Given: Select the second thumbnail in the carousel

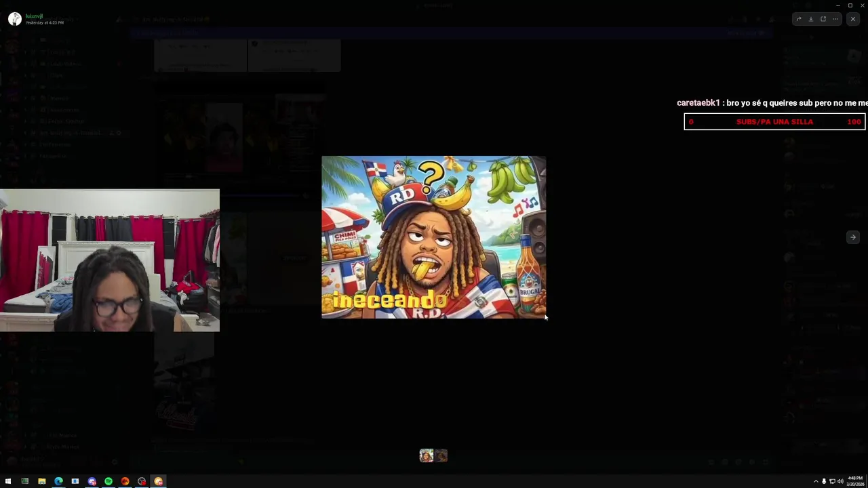Looking at the screenshot, I should click(441, 455).
